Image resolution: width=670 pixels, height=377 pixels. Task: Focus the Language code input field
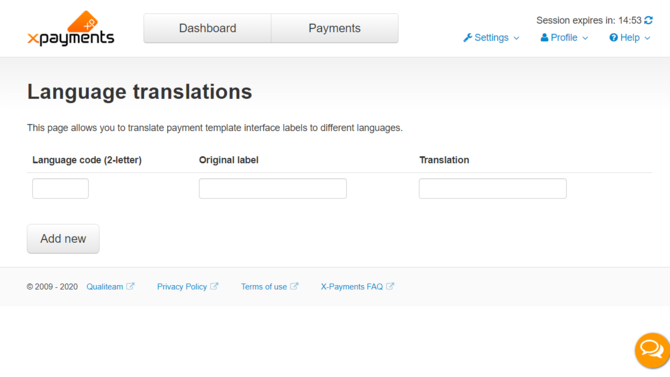pyautogui.click(x=60, y=188)
